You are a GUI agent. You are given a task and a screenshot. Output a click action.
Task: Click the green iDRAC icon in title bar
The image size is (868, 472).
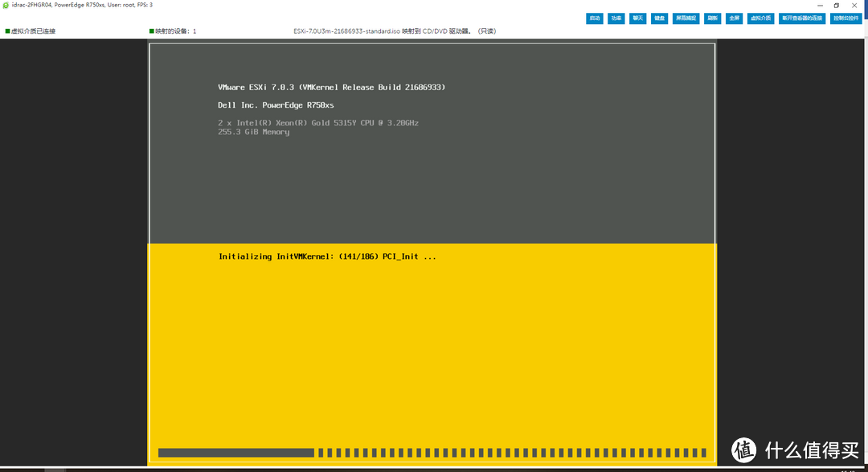click(x=6, y=5)
